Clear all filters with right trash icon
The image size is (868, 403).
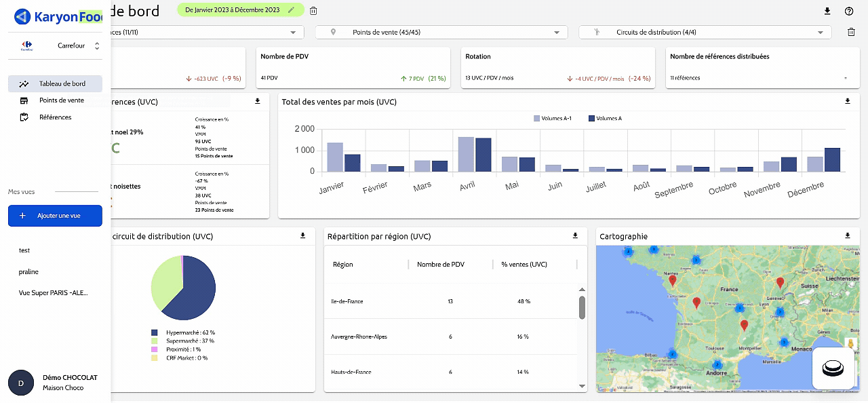pos(851,32)
